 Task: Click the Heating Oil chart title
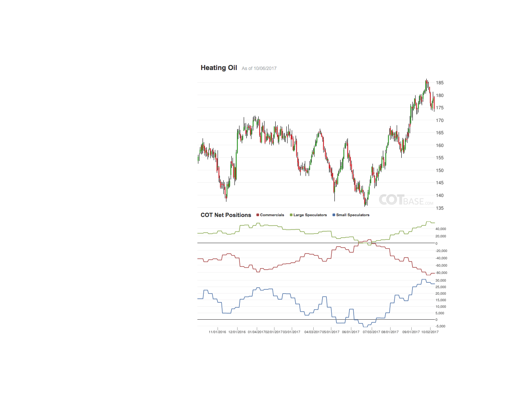(218, 67)
